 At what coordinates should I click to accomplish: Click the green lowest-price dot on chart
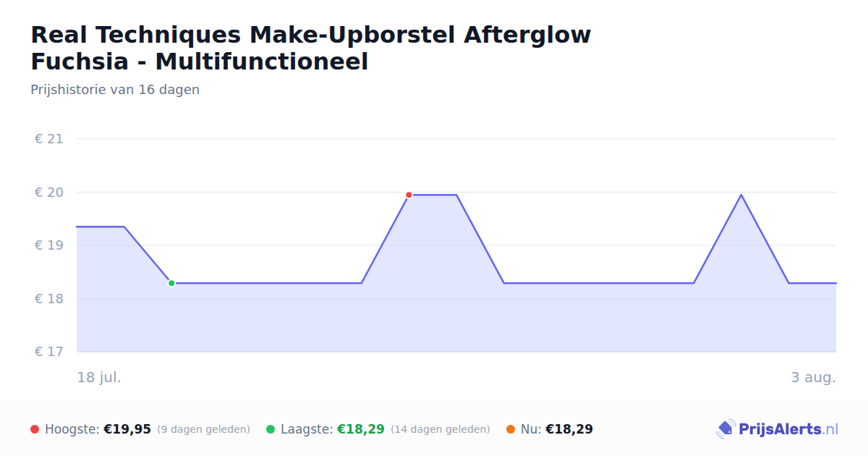pyautogui.click(x=171, y=283)
